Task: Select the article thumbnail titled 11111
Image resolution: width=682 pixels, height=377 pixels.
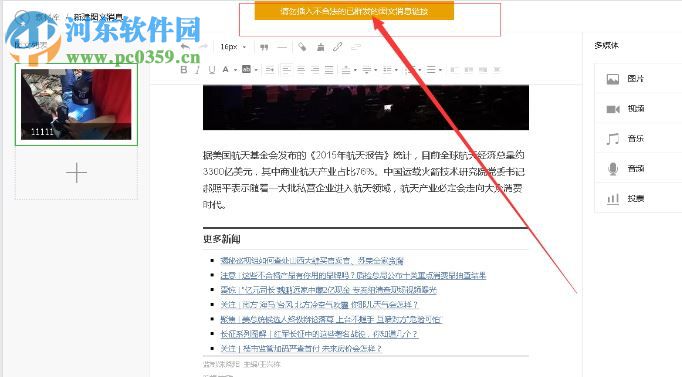Action: (77, 104)
